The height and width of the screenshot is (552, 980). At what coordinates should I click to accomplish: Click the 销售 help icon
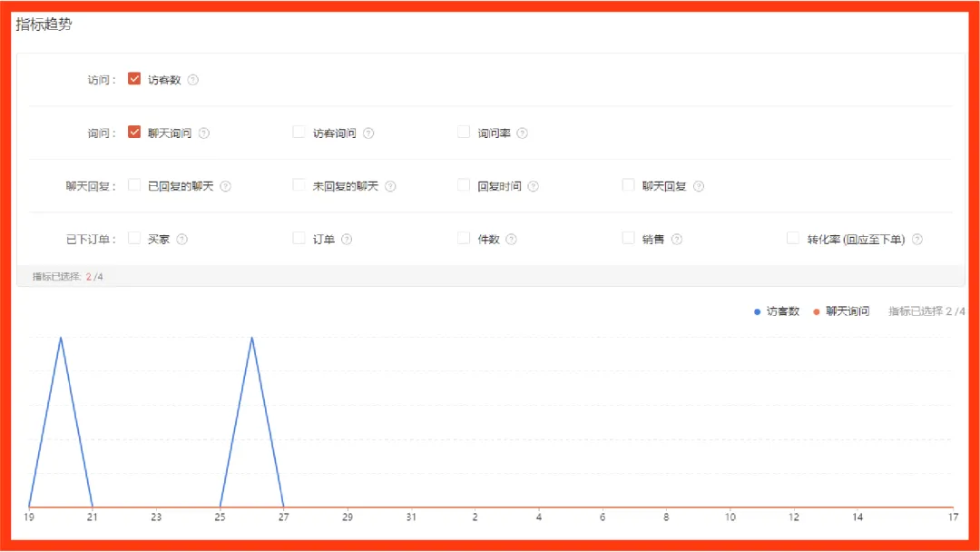(x=677, y=240)
